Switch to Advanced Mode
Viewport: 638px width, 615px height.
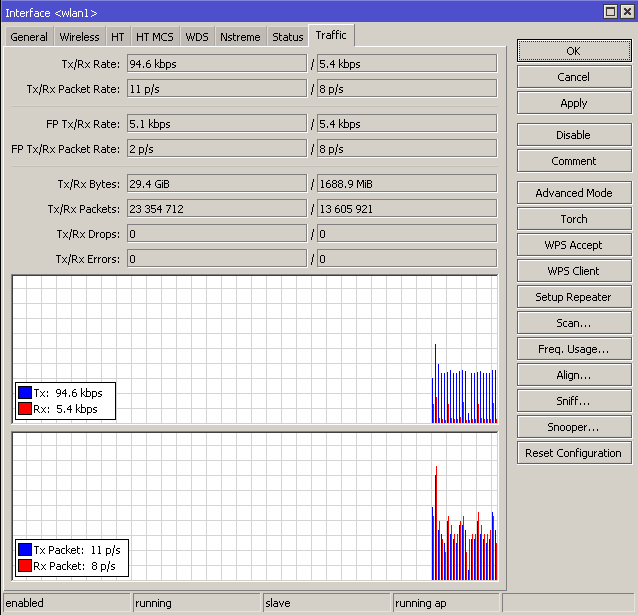click(573, 193)
